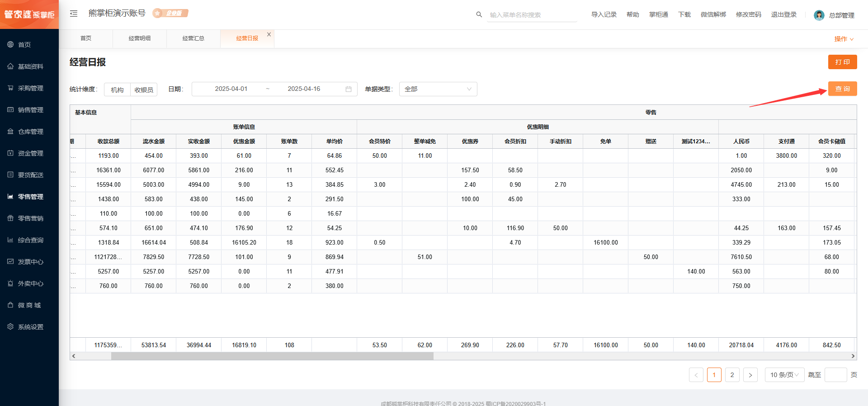Close the 经营日报 tab
The image size is (868, 406).
pos(269,34)
